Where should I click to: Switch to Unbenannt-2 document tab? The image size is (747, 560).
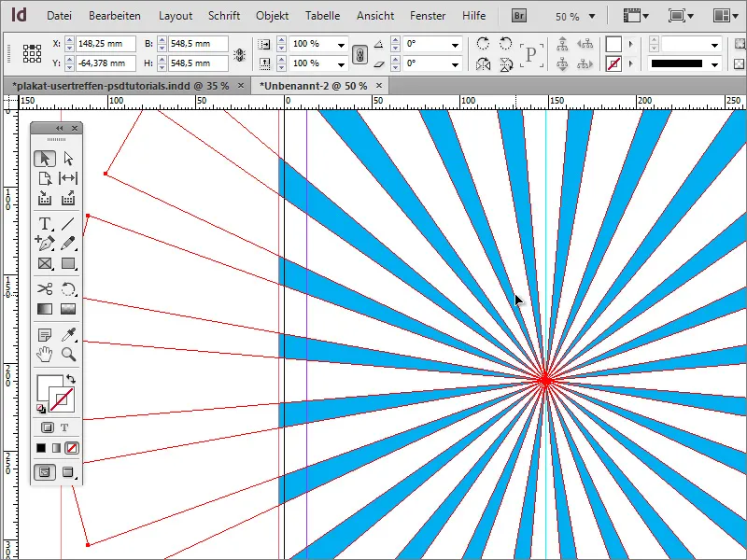(x=313, y=86)
